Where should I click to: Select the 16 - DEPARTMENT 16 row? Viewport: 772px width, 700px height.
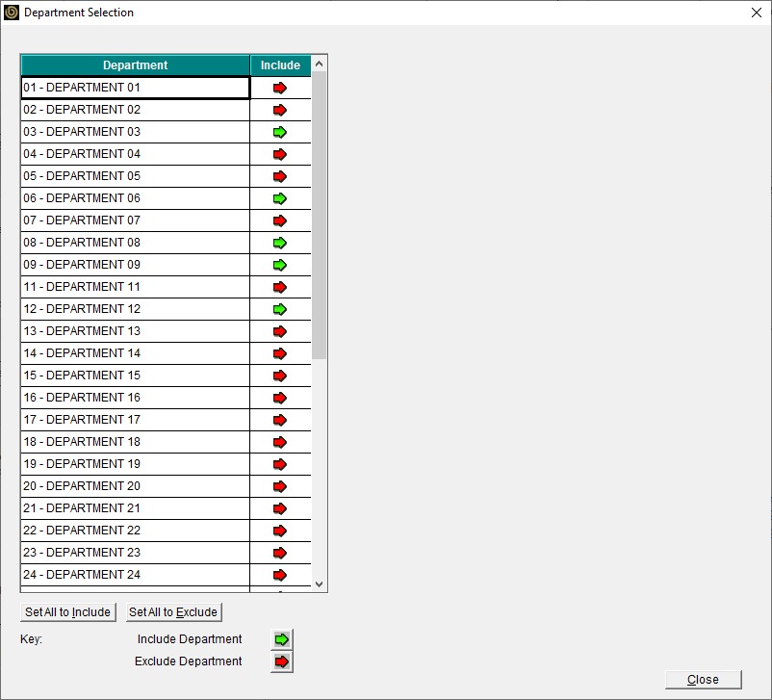[x=136, y=398]
